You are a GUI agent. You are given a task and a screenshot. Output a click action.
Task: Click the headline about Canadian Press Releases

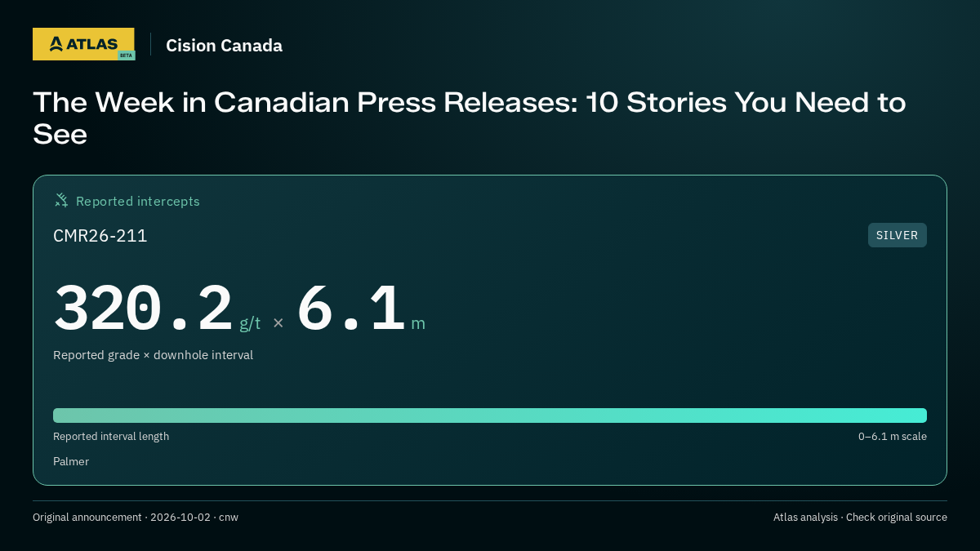coord(470,118)
